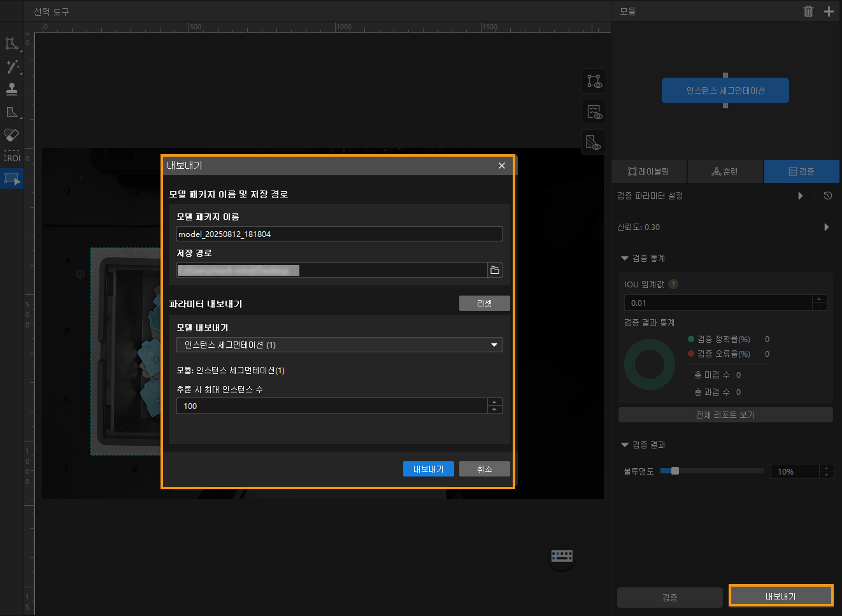
Task: Toggle mask visibility eye icon
Action: pos(594,142)
